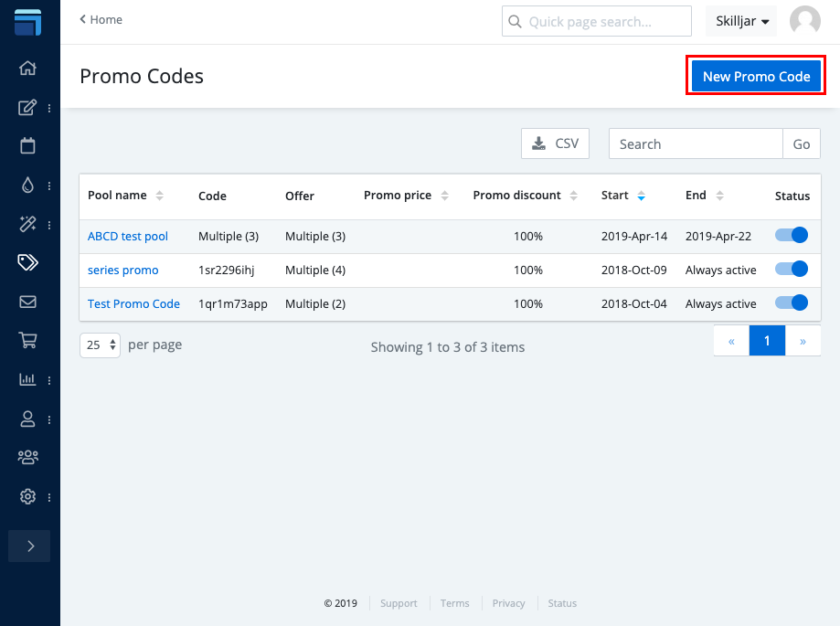The height and width of the screenshot is (626, 840).
Task: Click the home icon in sidebar
Action: click(27, 68)
